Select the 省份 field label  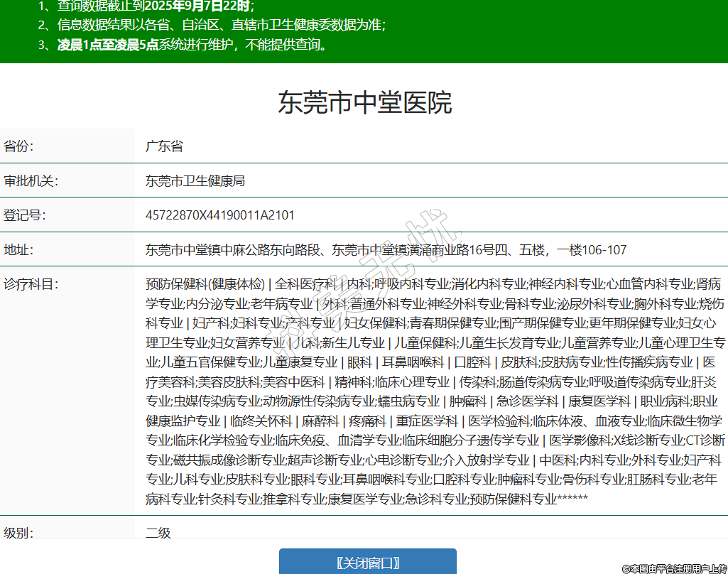[x=19, y=146]
